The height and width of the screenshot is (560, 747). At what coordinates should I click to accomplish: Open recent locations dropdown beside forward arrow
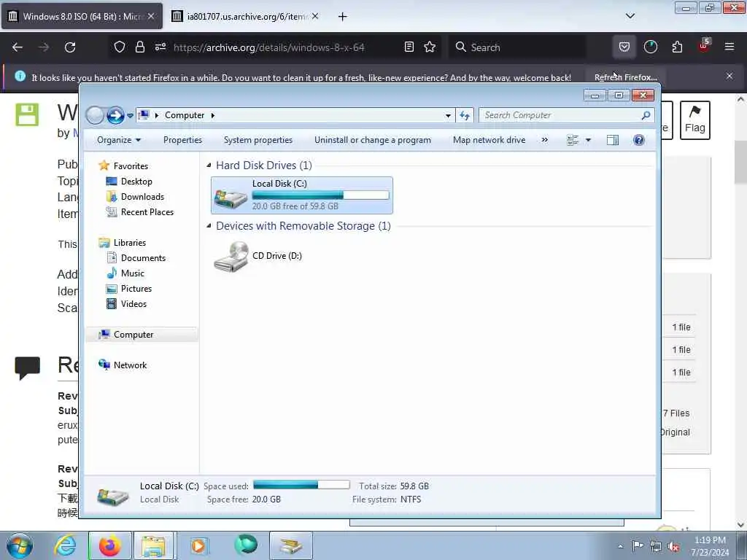click(x=130, y=116)
